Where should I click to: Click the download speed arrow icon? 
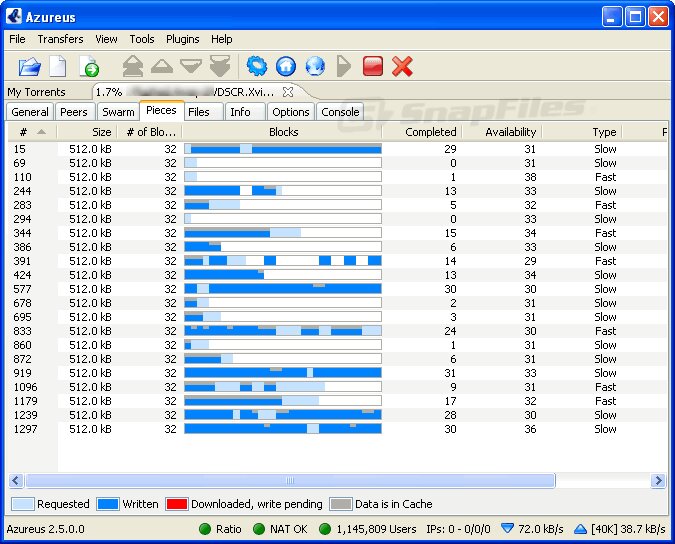(508, 528)
